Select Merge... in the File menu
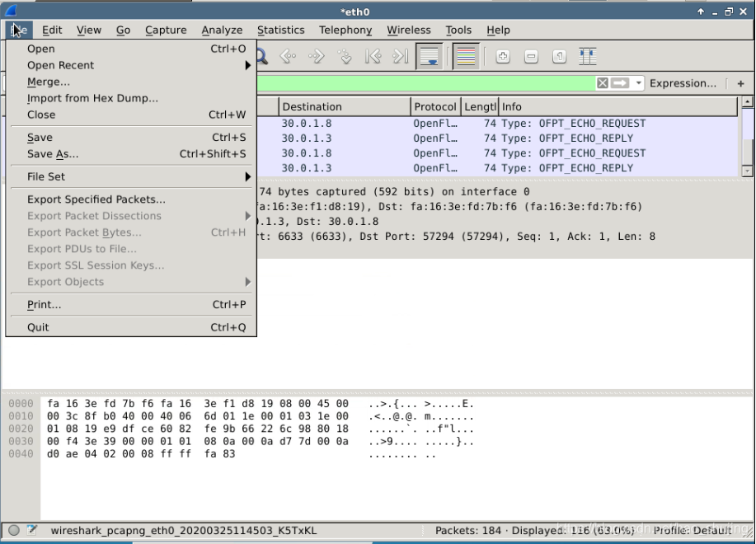756x544 pixels. [x=131, y=82]
